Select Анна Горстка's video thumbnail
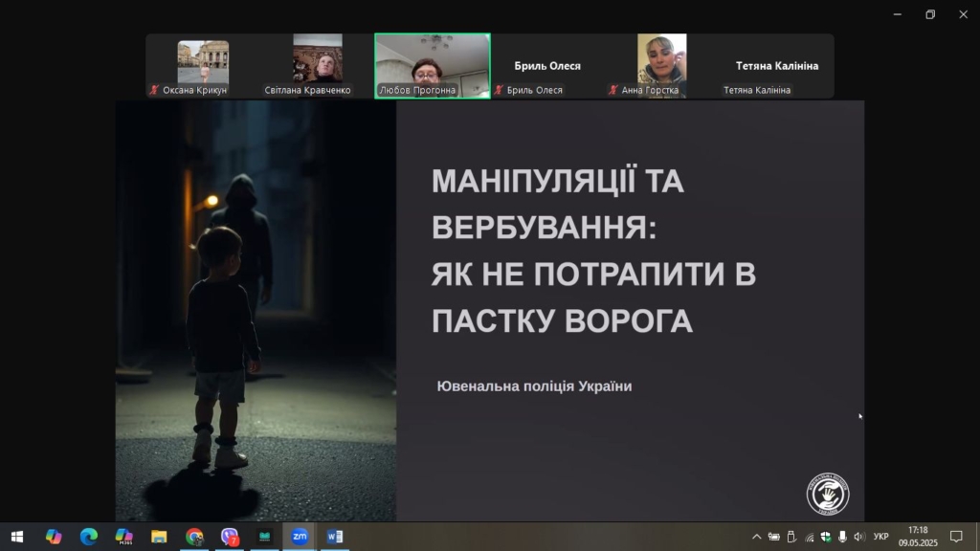This screenshot has width=980, height=551. click(x=661, y=62)
